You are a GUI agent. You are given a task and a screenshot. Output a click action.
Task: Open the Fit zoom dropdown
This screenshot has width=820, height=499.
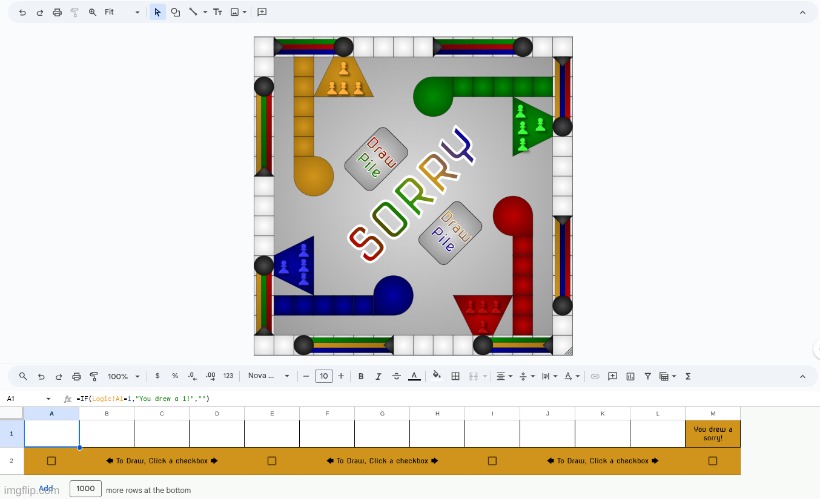122,12
